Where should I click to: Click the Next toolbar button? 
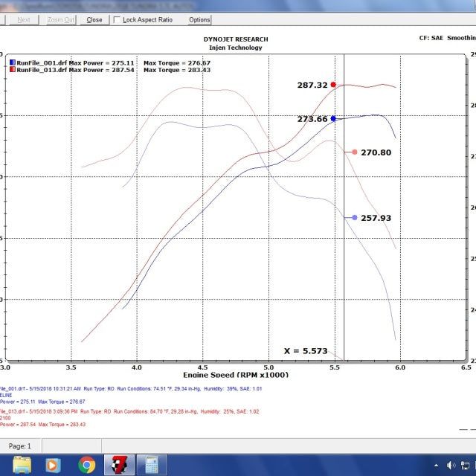coord(23,20)
